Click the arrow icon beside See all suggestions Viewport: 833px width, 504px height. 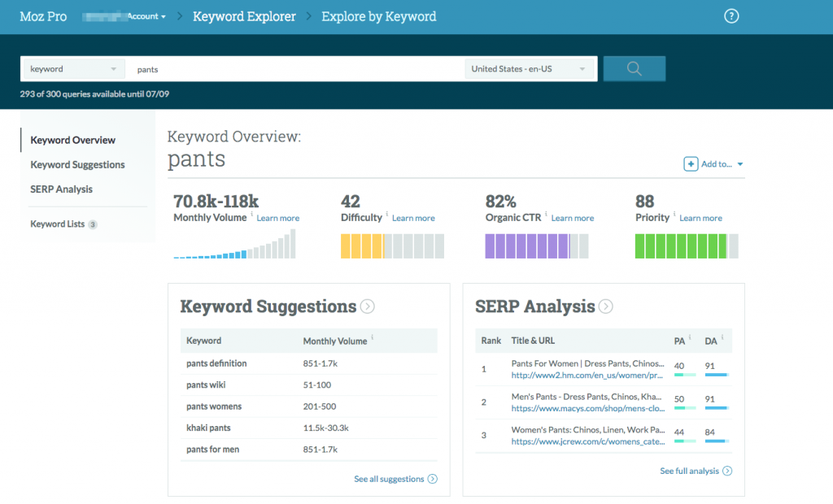[434, 479]
